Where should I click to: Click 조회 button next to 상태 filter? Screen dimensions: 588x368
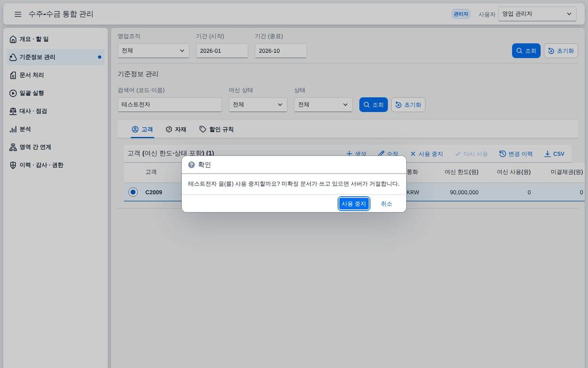tap(373, 105)
